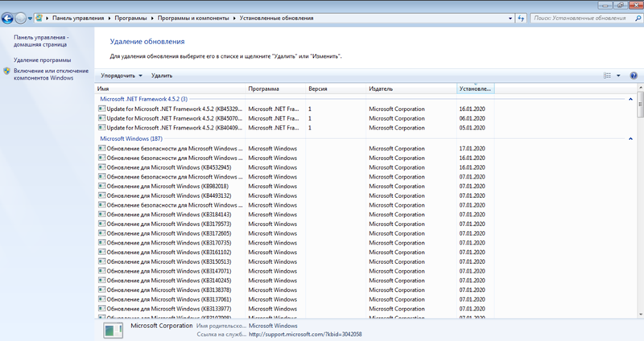Go to Программы и компоненты breadcrumb
Viewport: 644px width, 341px height.
pyautogui.click(x=193, y=18)
